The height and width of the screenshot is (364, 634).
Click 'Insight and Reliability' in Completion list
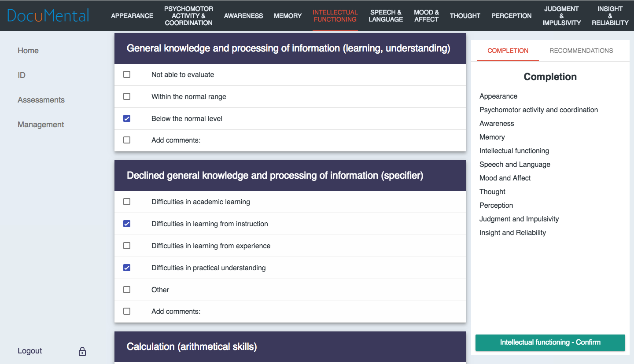point(513,233)
